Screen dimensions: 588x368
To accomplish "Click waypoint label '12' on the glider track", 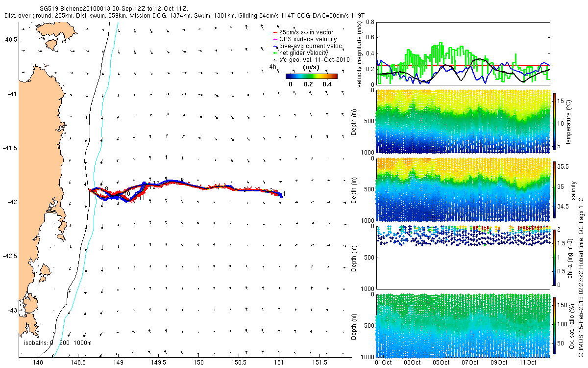I will coord(152,187).
